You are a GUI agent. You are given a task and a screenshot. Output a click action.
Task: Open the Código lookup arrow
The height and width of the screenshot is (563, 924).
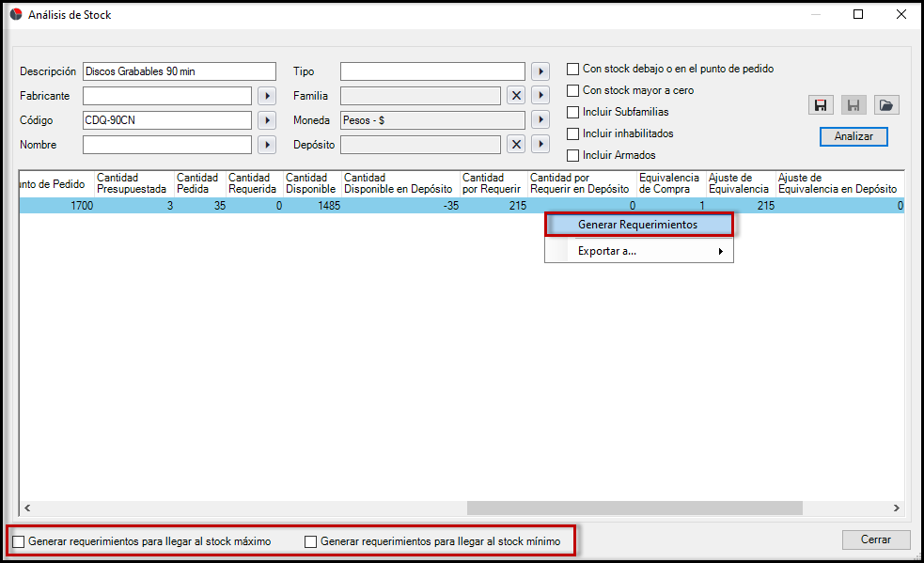(267, 120)
